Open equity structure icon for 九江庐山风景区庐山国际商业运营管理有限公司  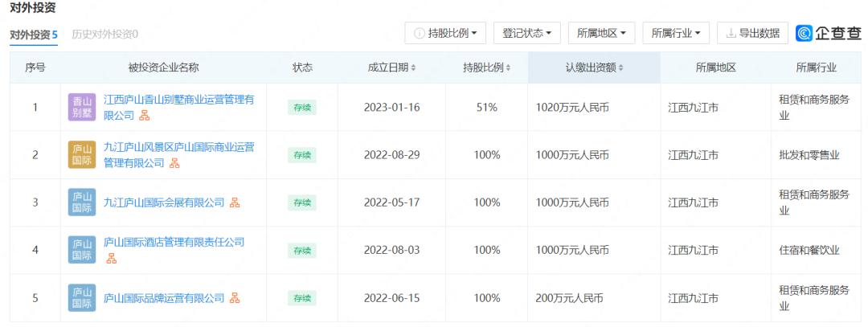coord(174,163)
